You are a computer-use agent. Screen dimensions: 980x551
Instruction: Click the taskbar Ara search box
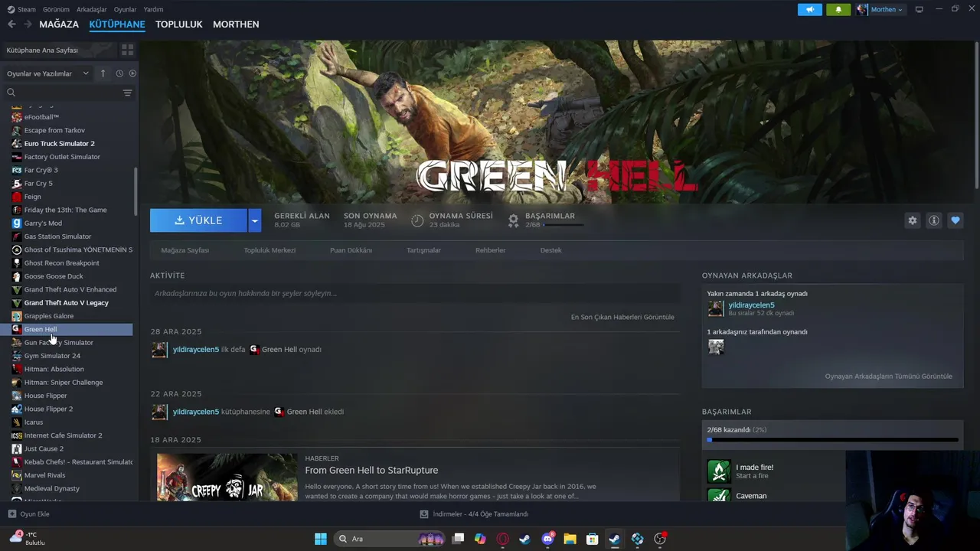point(390,539)
